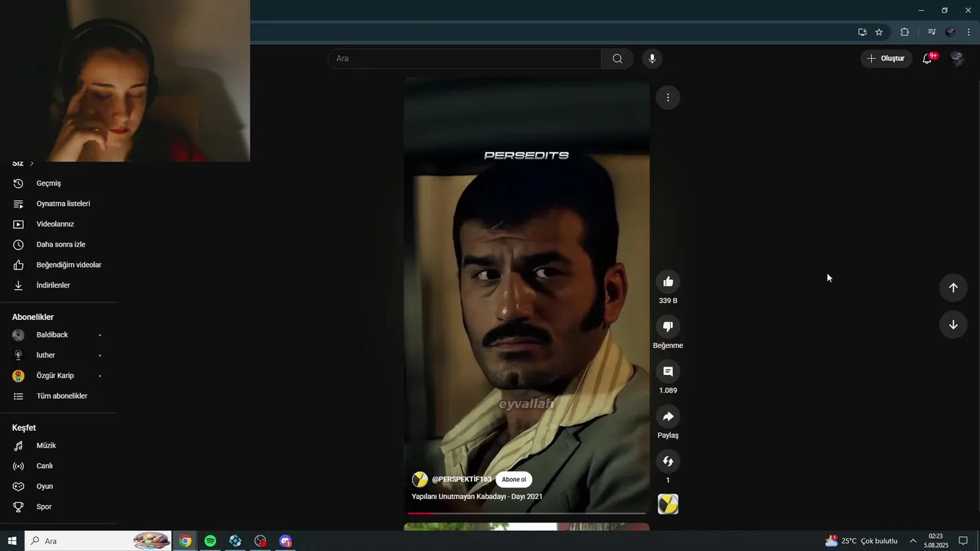Click the search magnifier button
The height and width of the screenshot is (551, 980).
tap(617, 58)
